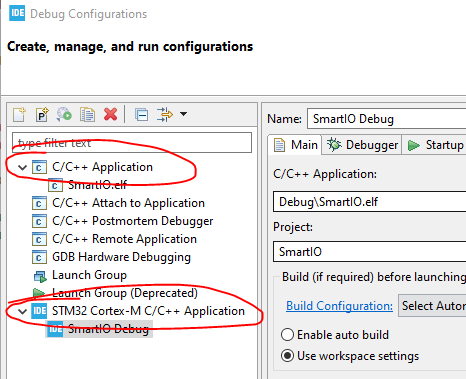Click the New launch configuration icon

coord(19,115)
